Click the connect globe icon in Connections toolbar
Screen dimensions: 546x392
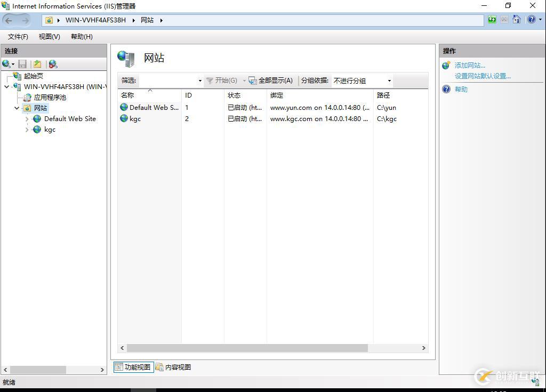[6, 64]
